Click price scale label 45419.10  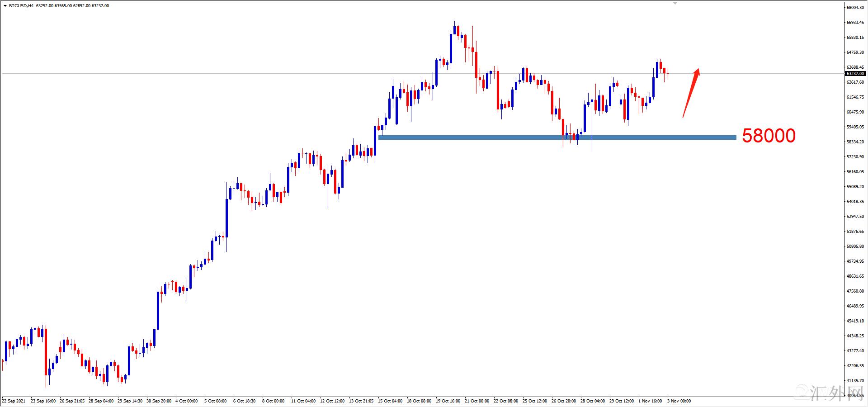[x=855, y=321]
